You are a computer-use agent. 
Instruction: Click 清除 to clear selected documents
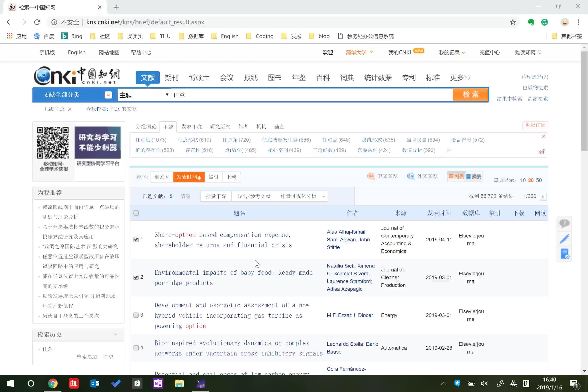coord(185,196)
